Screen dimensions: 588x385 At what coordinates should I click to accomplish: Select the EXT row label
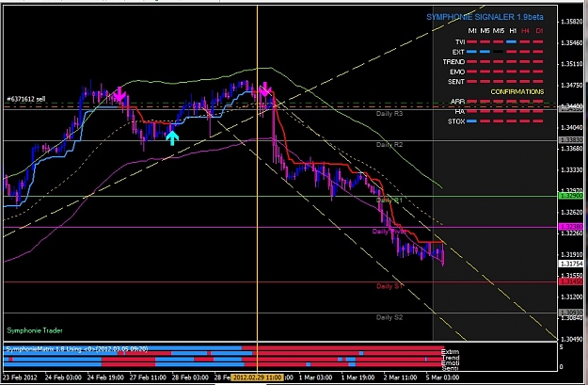tap(458, 52)
